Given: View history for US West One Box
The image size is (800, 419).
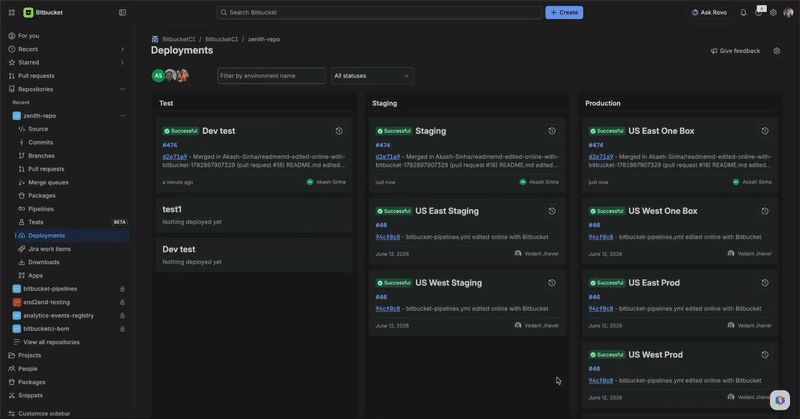Looking at the screenshot, I should click(x=765, y=211).
